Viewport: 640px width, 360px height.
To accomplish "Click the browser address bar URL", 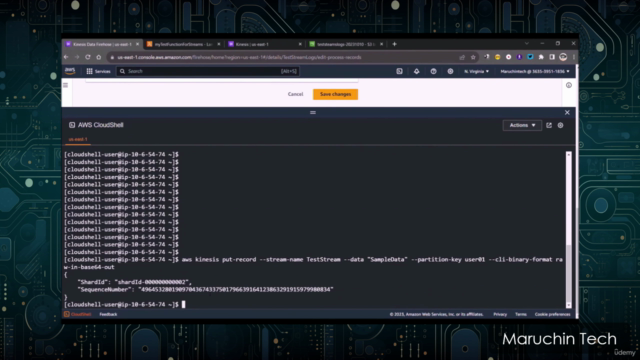I will pyautogui.click(x=239, y=57).
